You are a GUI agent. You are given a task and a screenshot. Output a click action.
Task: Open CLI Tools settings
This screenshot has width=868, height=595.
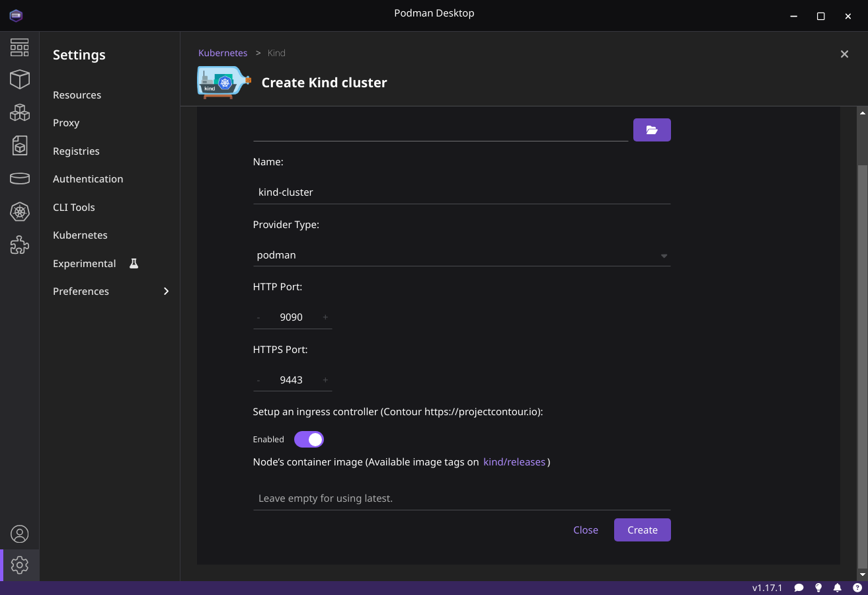click(74, 207)
